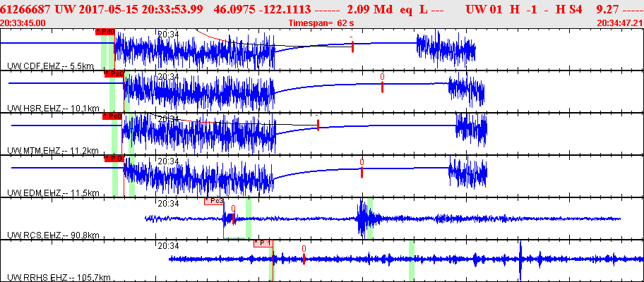Select the 'UW MTM EHZ -- 11.2km' channel label
644x282 pixels.
[53, 151]
